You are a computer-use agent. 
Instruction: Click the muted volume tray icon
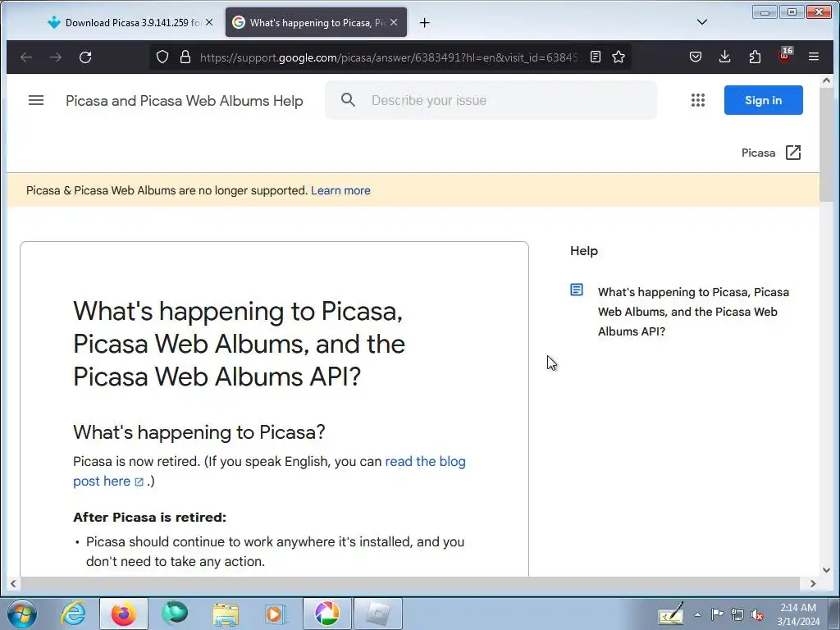(x=757, y=614)
